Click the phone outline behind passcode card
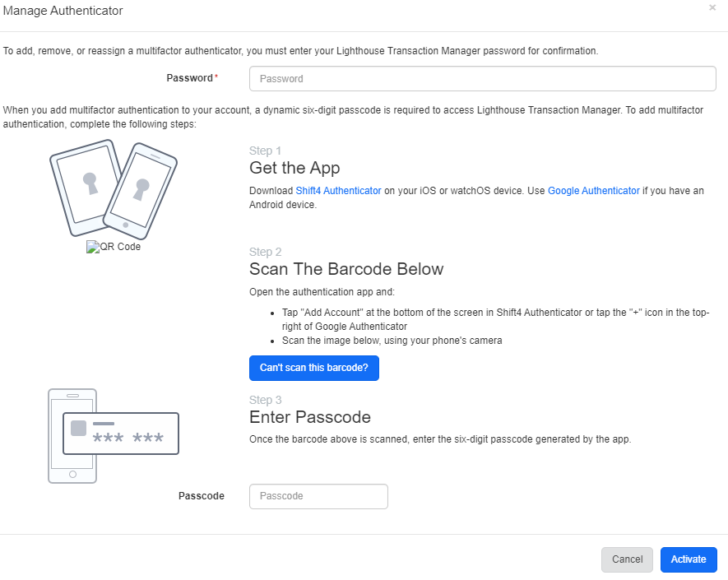 tap(72, 469)
